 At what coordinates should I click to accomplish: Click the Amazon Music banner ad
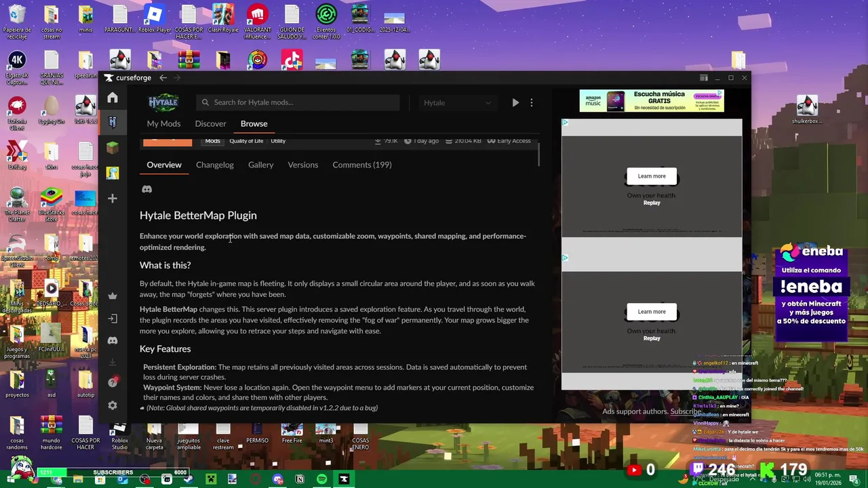coord(652,101)
